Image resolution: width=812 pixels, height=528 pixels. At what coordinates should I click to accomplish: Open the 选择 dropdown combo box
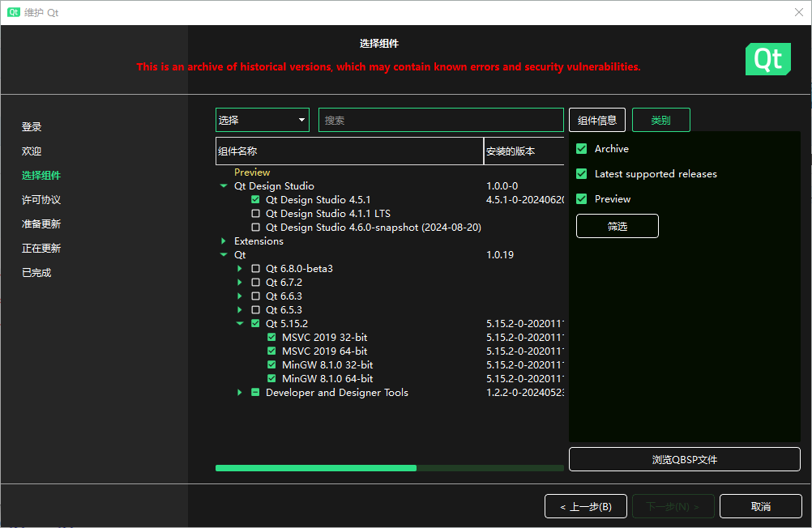262,120
